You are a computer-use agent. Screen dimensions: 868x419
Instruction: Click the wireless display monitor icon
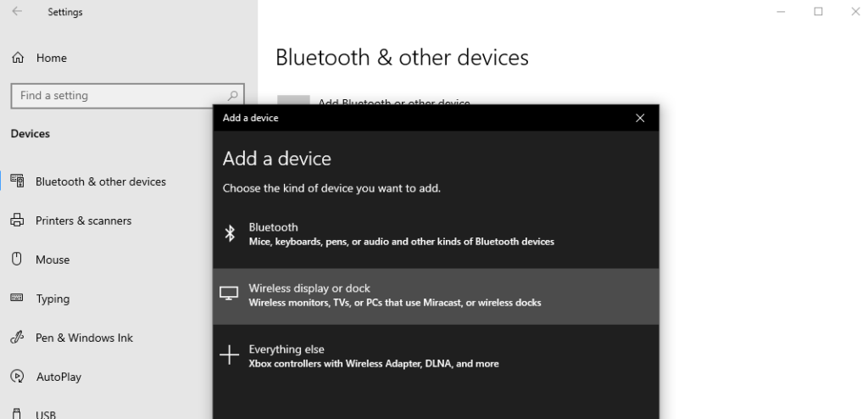pos(229,293)
